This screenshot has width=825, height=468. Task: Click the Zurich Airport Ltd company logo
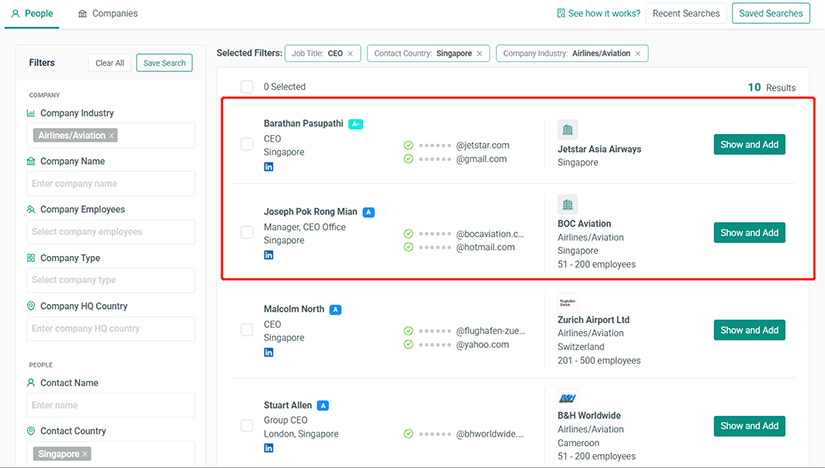(x=567, y=302)
